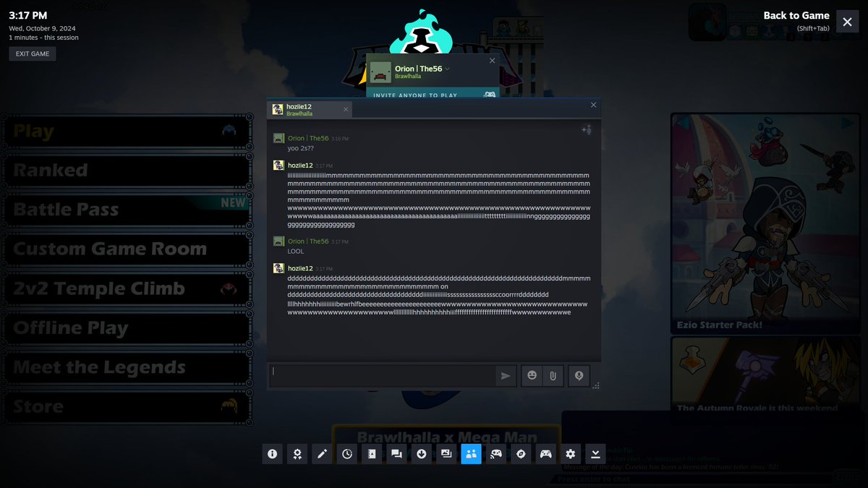Click the Autumn Royale promo card

pos(767,375)
